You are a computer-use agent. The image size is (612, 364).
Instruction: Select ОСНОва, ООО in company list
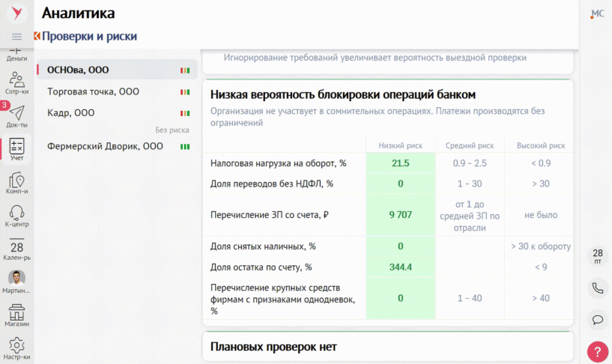click(x=78, y=70)
